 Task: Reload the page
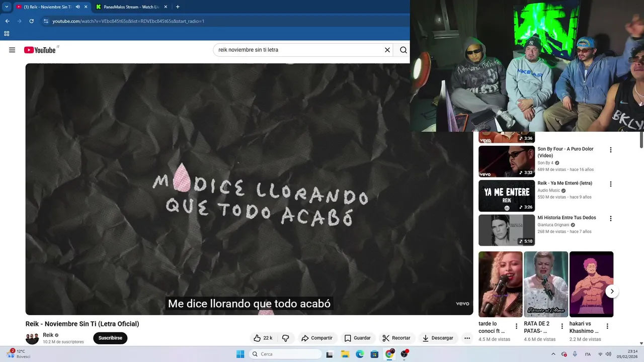pos(31,21)
